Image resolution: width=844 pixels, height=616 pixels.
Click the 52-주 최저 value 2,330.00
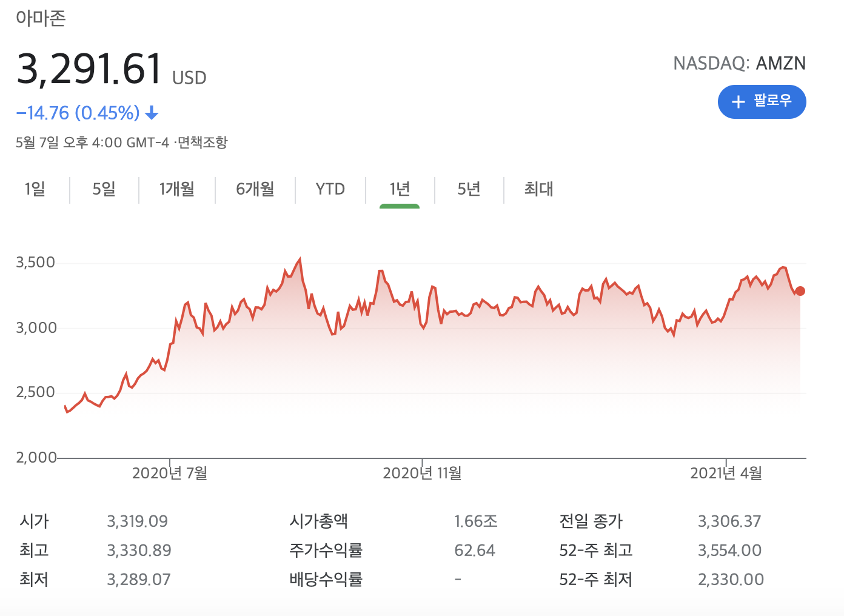pyautogui.click(x=731, y=580)
